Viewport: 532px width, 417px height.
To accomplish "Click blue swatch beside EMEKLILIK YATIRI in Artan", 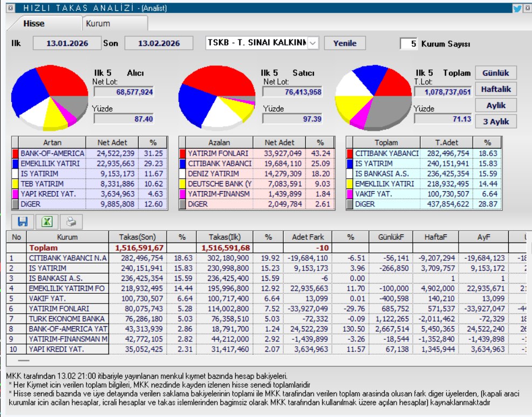I will click(15, 164).
